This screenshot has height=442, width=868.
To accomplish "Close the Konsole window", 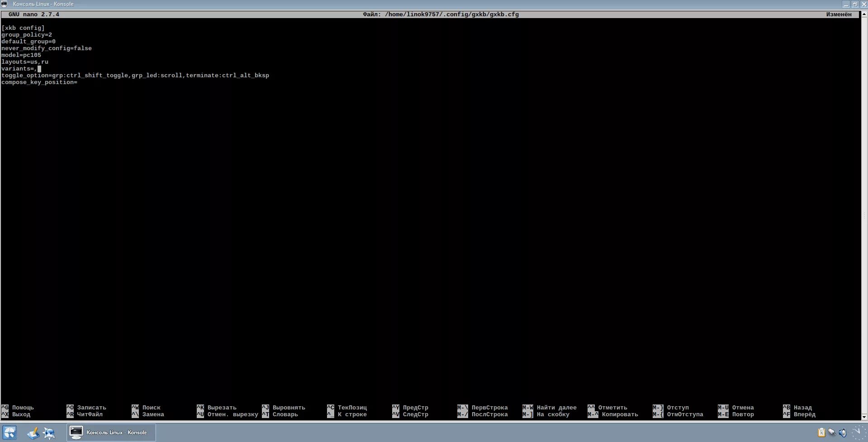I will tap(863, 4).
